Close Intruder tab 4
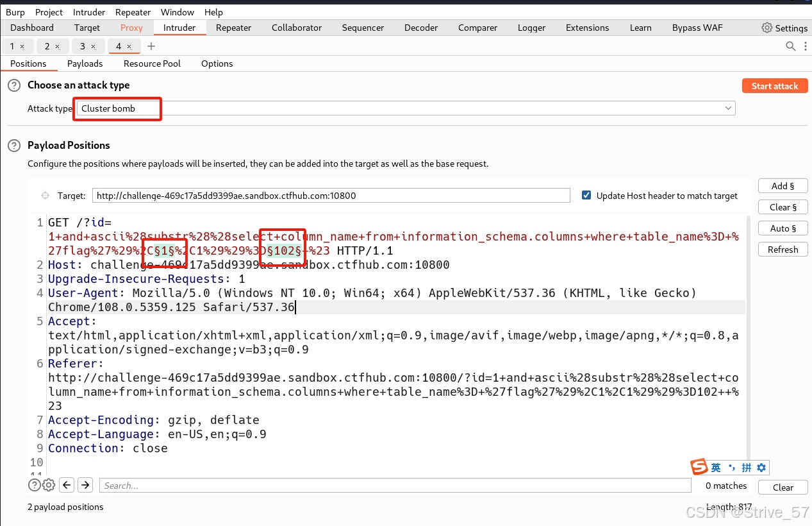Viewport: 812px width, 526px height. point(129,46)
